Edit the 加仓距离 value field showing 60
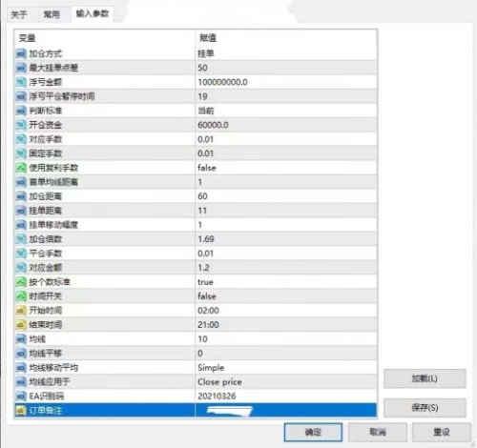 pyautogui.click(x=286, y=196)
